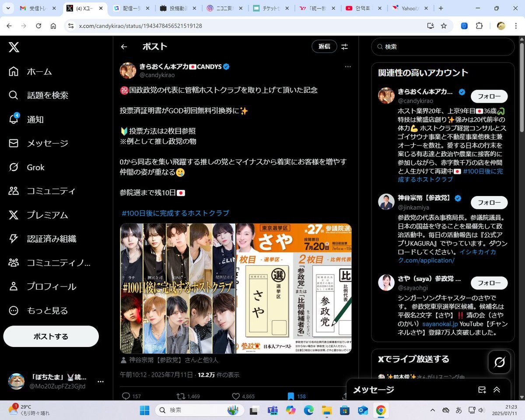This screenshot has height=420, width=525.
Task: Open ホーム in the X sidebar
Action: (31, 71)
